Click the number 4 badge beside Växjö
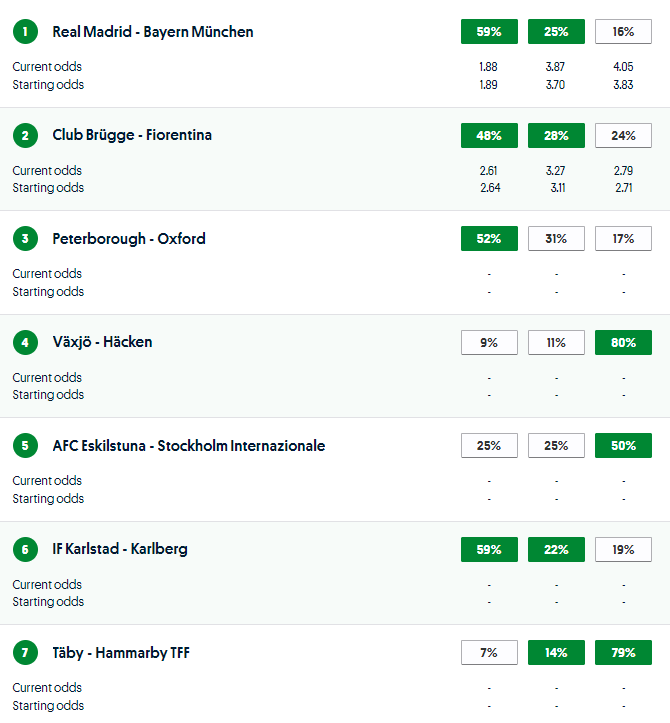 (24, 342)
